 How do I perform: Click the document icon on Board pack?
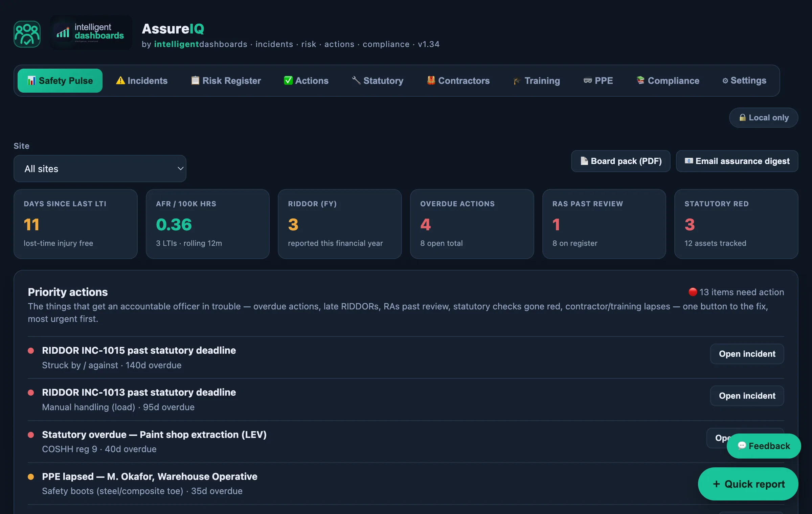pos(584,161)
